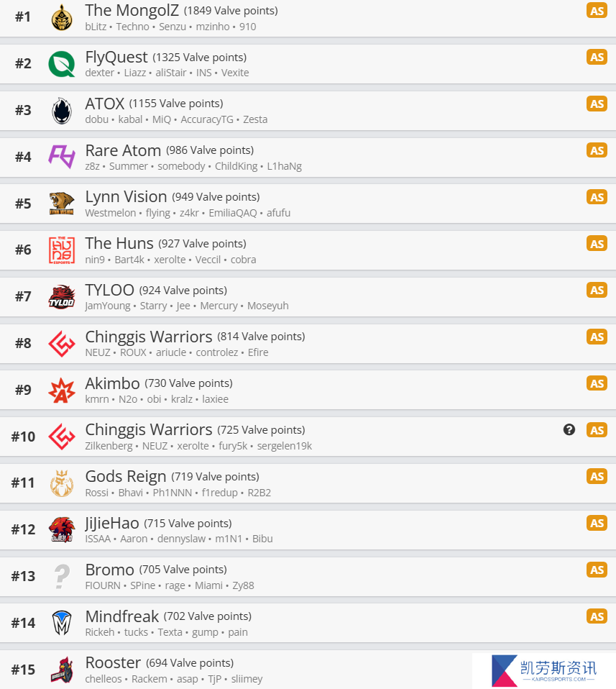Click The MongolZ team logo
Image resolution: width=616 pixels, height=689 pixels.
[x=62, y=17]
